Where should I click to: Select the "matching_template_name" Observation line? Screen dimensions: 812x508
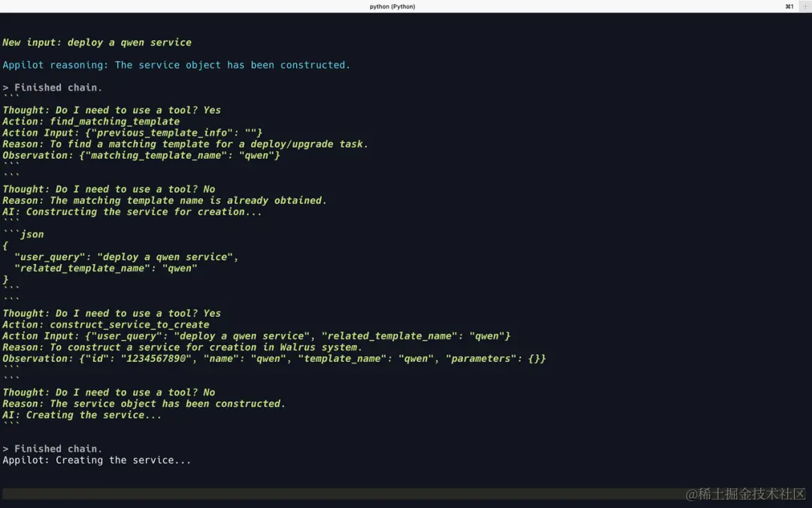coord(141,156)
